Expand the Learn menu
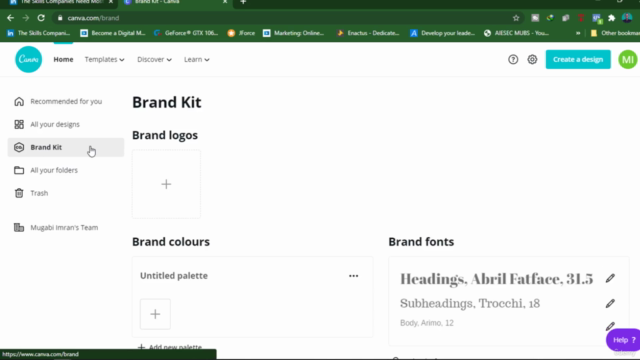640x360 pixels. pyautogui.click(x=197, y=60)
